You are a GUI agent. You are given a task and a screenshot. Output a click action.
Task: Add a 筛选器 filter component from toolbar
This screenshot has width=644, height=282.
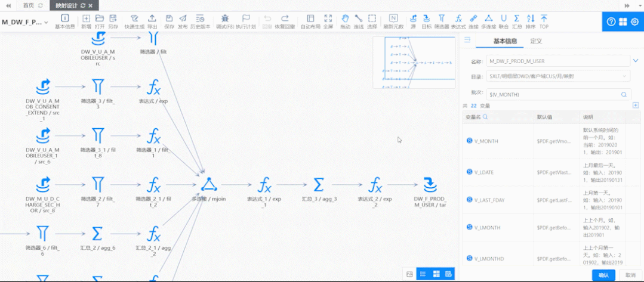pyautogui.click(x=442, y=21)
